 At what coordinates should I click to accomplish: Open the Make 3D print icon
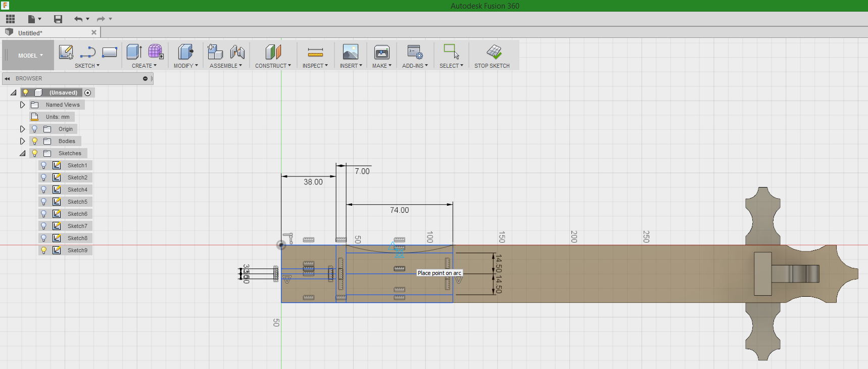coord(382,52)
